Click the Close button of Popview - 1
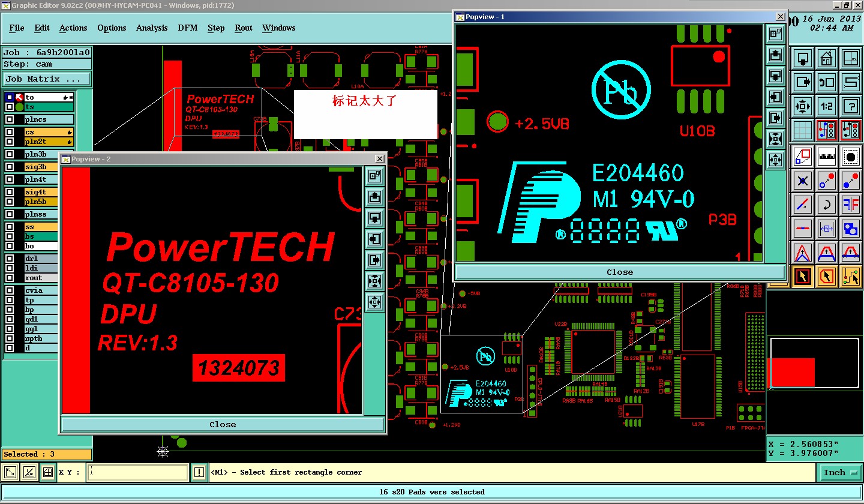 coord(620,272)
